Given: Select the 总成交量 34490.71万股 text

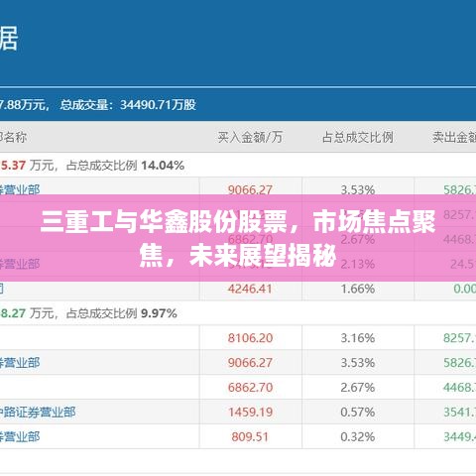Looking at the screenshot, I should (128, 105).
